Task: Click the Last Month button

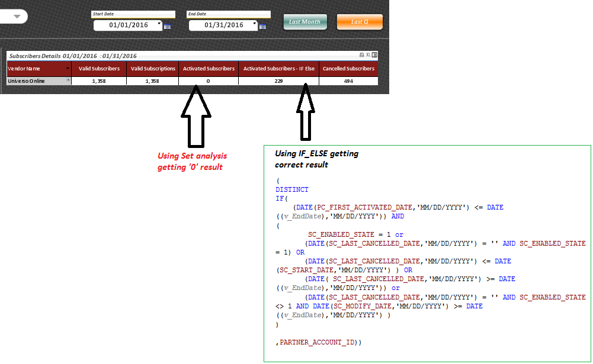Action: [x=305, y=21]
